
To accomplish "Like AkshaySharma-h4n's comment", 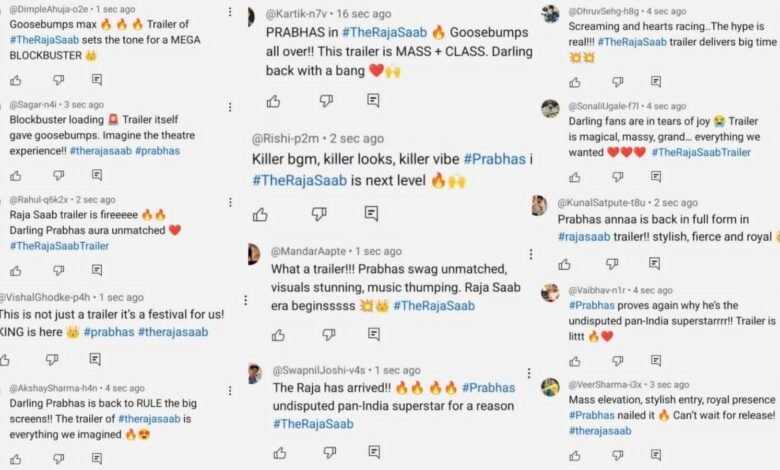I will point(14,458).
